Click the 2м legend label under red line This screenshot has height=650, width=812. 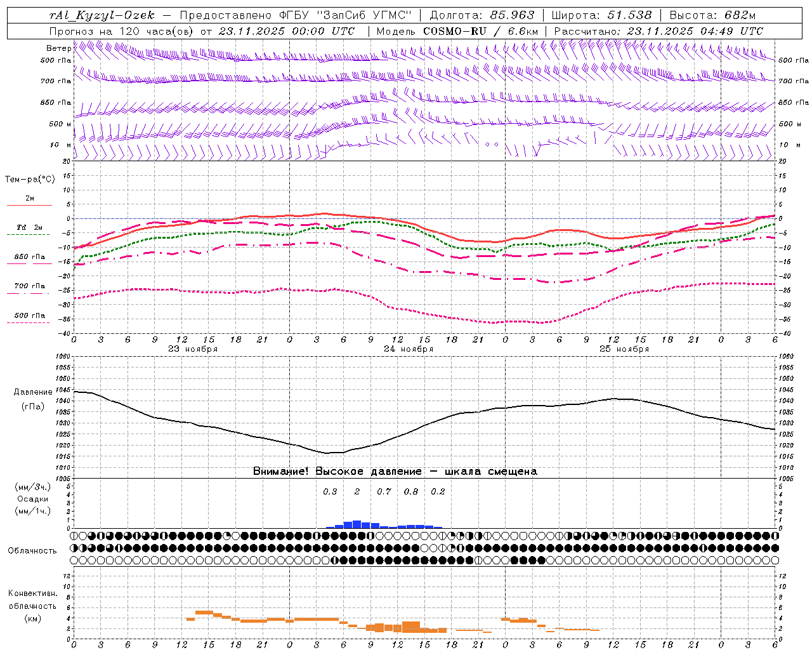point(30,199)
